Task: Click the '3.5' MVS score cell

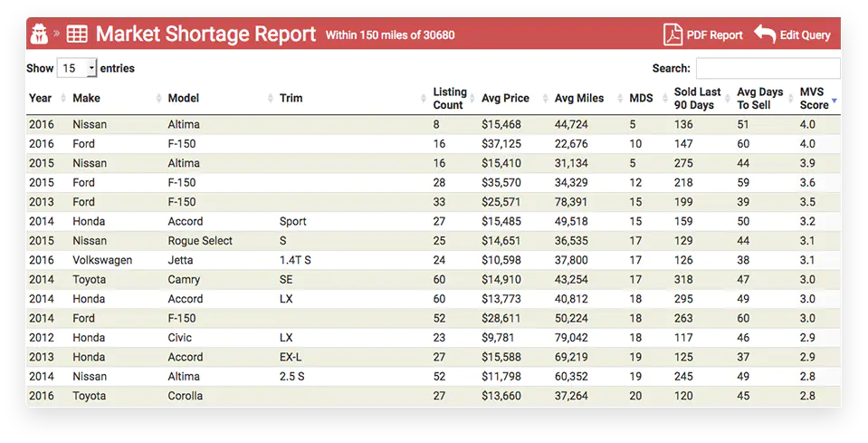Action: click(x=807, y=202)
